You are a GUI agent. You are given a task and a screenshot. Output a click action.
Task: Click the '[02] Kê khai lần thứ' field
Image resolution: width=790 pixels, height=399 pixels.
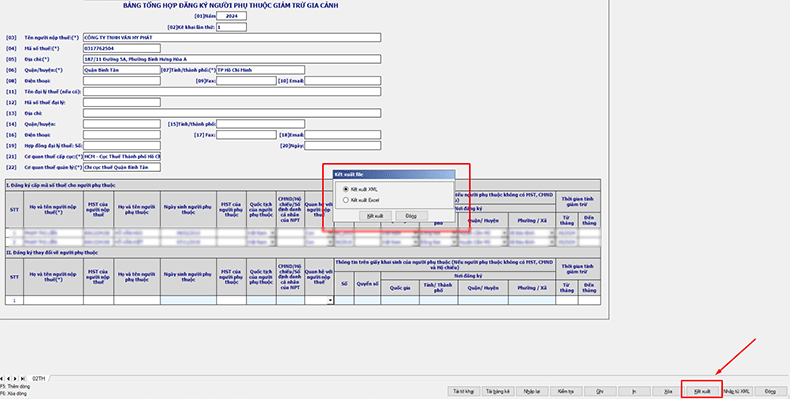point(231,27)
